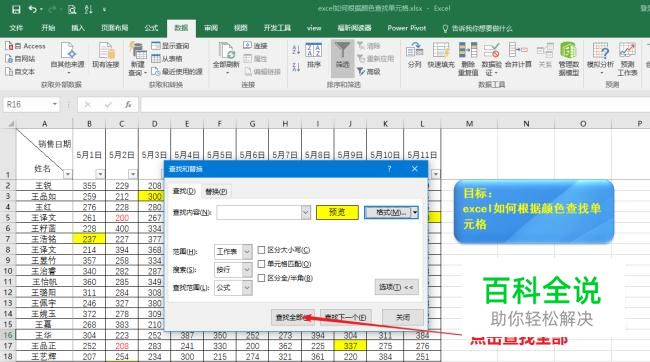Screen dimensions: 650x362
Task: Click the Find Next button
Action: tap(346, 317)
